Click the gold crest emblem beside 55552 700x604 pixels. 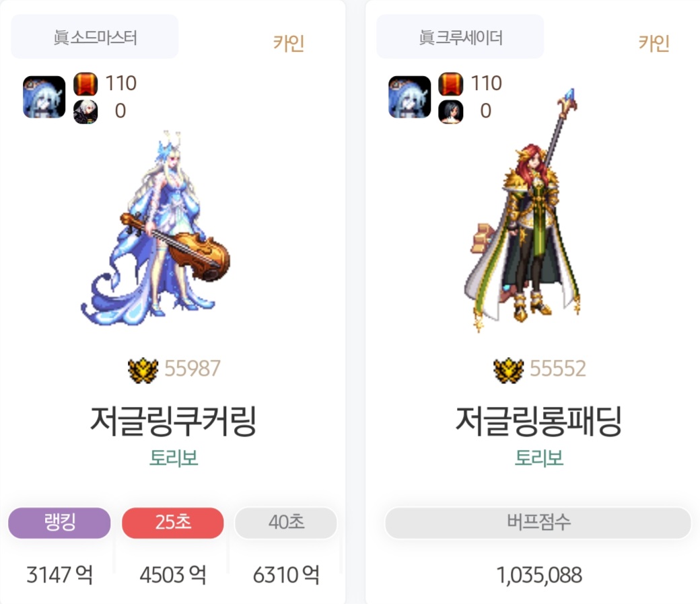[508, 370]
